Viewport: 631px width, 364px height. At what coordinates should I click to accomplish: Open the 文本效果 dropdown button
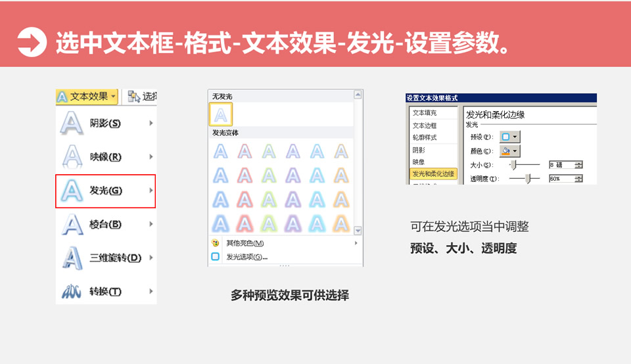pyautogui.click(x=87, y=97)
